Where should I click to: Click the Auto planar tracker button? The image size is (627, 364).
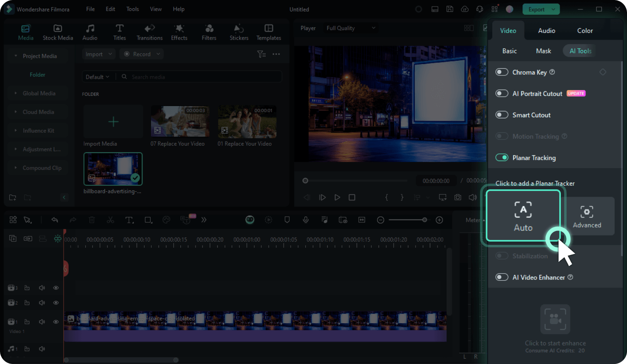[523, 216]
